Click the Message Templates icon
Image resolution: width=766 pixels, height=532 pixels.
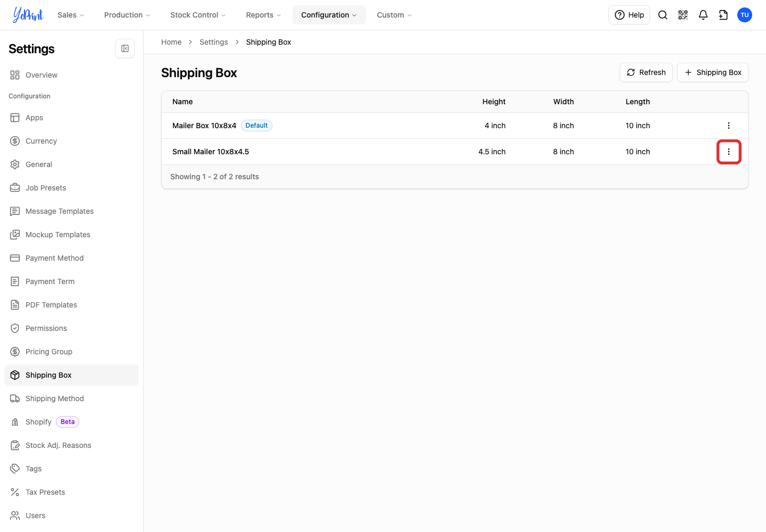click(x=15, y=211)
